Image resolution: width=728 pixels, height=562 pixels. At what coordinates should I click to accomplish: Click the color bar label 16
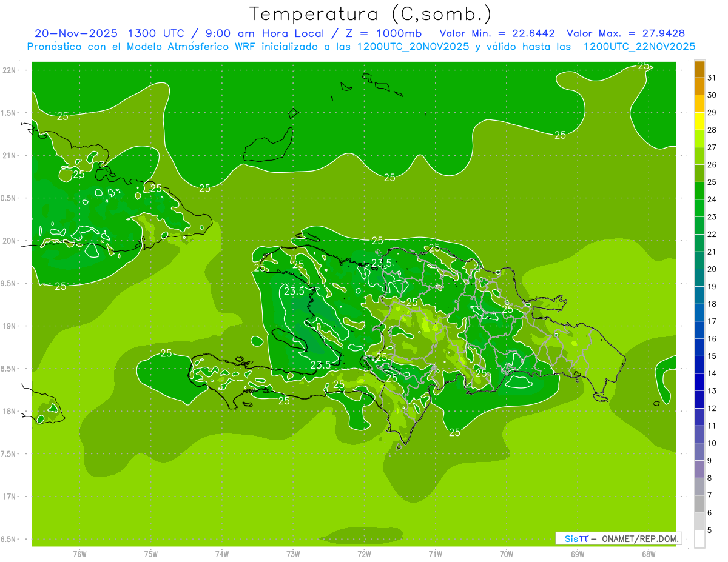[x=712, y=338]
